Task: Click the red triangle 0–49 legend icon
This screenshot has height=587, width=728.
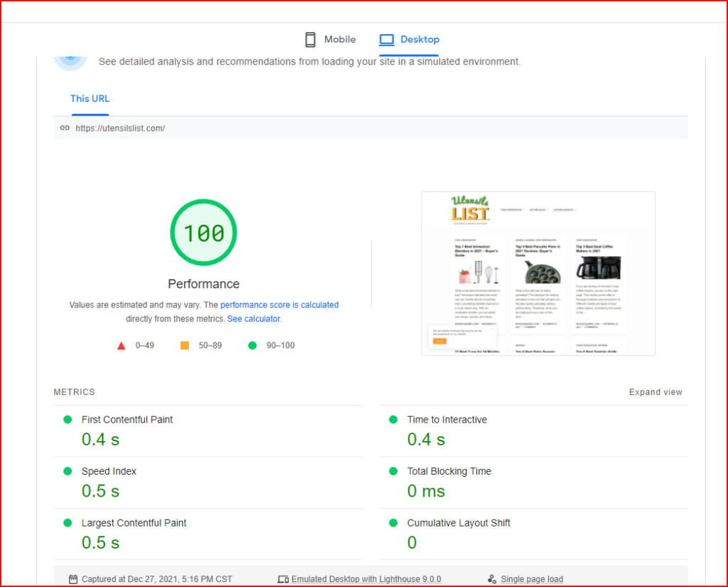Action: 121,345
